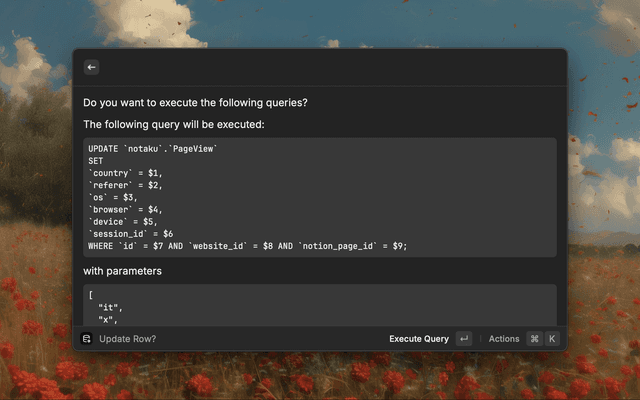Execute the query via Execute Query button
Screen dimensions: 640x400
[x=419, y=339]
